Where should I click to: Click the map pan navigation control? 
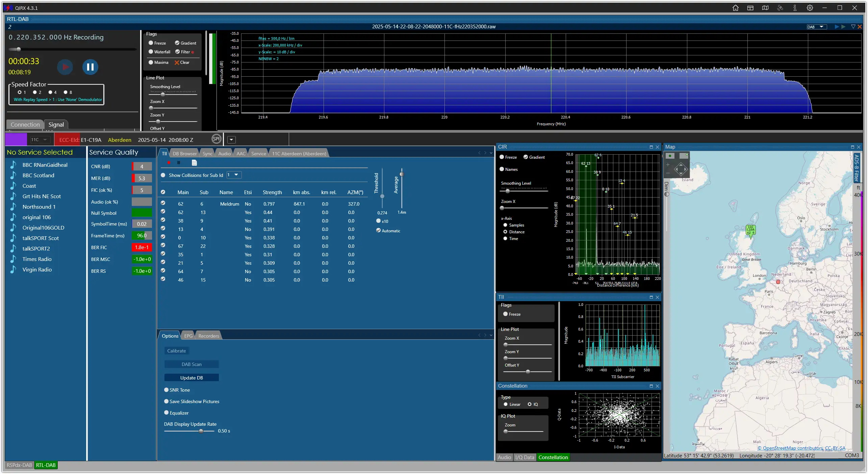click(680, 168)
